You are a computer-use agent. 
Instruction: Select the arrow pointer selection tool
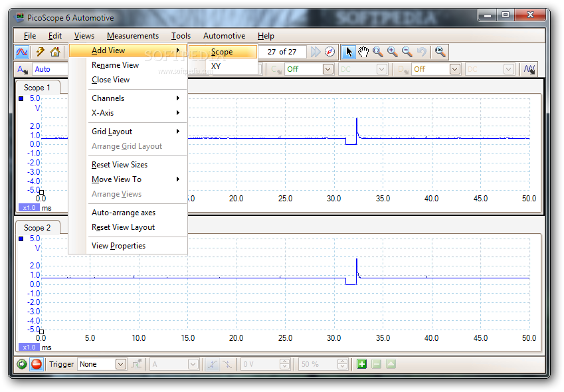tap(348, 52)
